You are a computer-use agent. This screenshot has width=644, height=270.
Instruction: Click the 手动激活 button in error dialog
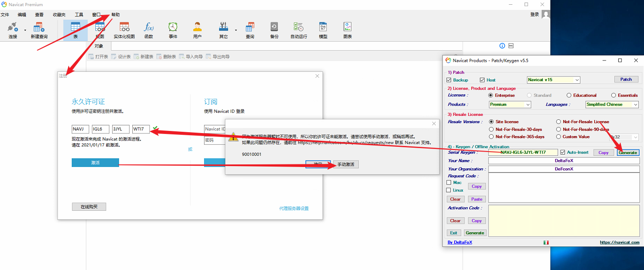pyautogui.click(x=346, y=164)
